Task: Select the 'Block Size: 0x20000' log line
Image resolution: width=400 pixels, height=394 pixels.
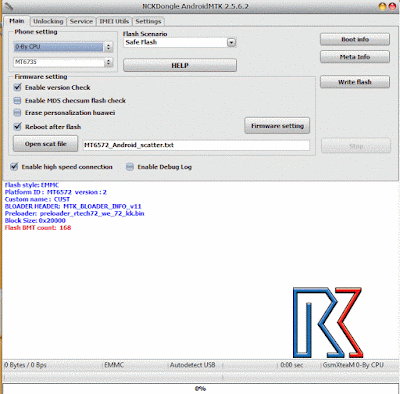Action: click(x=35, y=221)
